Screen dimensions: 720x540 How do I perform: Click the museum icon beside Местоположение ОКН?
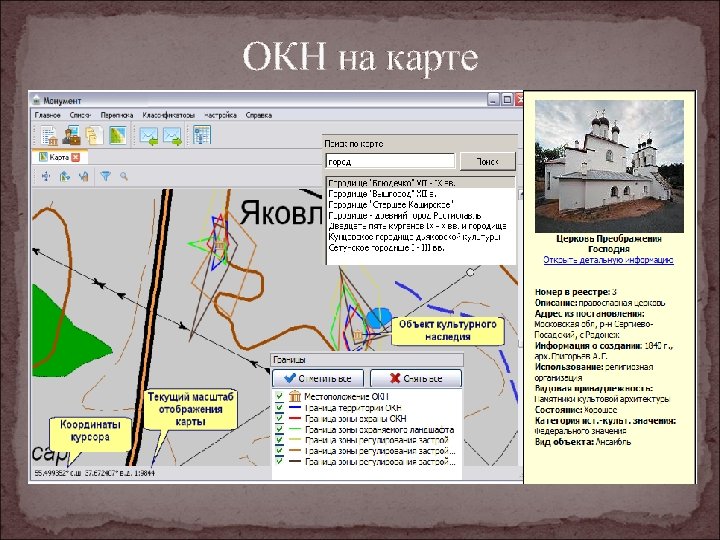tap(295, 396)
